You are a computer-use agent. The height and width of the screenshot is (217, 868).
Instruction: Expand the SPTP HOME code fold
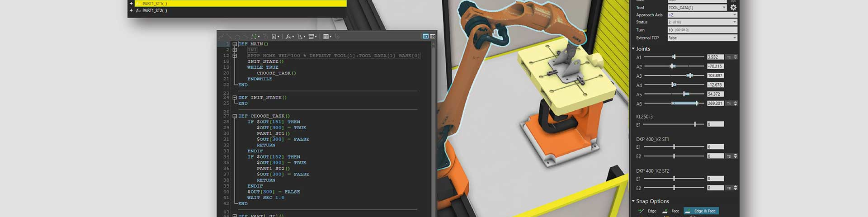coord(235,56)
